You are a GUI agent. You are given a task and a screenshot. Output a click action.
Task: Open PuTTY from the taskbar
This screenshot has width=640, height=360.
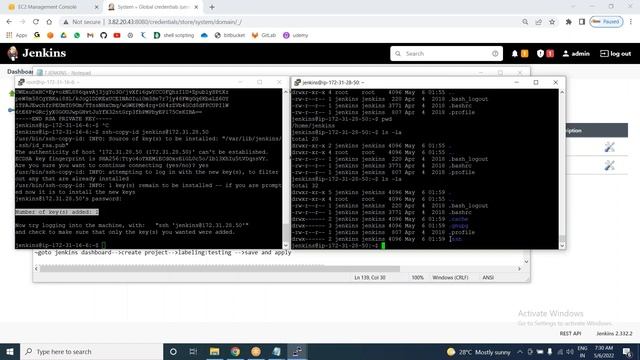point(298,351)
